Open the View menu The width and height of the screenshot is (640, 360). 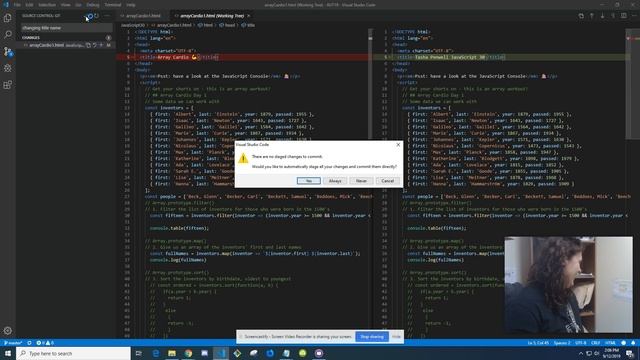point(65,5)
